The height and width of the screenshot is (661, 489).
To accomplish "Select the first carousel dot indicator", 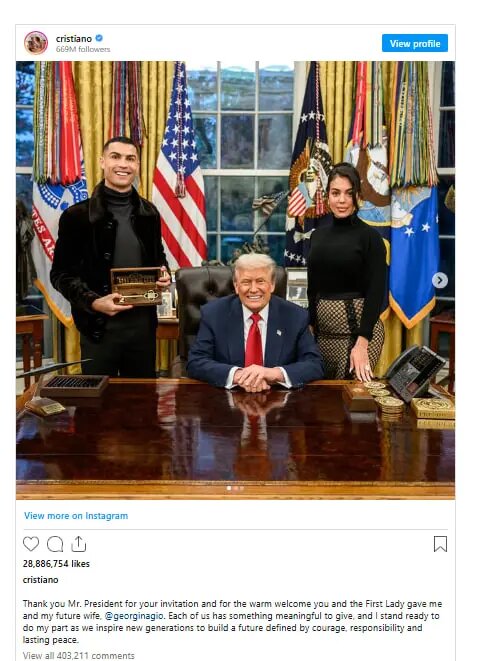I will click(x=229, y=488).
